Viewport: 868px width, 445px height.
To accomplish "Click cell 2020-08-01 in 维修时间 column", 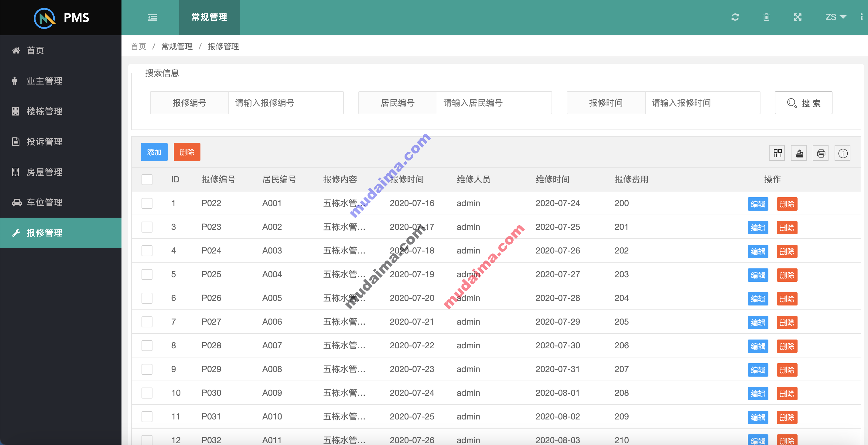I will tap(558, 393).
